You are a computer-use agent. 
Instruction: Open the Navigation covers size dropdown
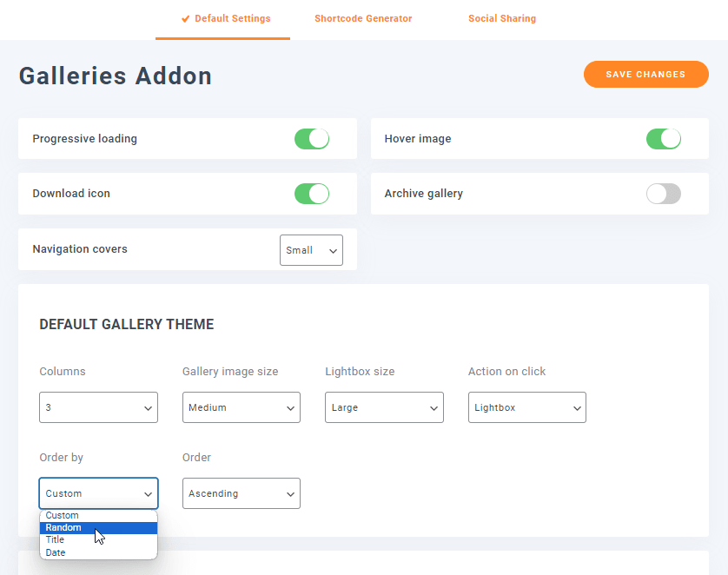311,250
